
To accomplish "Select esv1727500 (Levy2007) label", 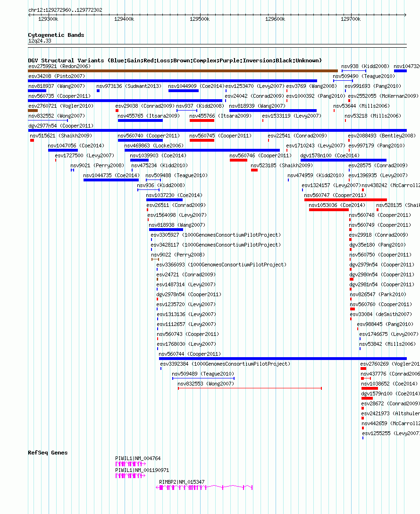I will [x=84, y=155].
